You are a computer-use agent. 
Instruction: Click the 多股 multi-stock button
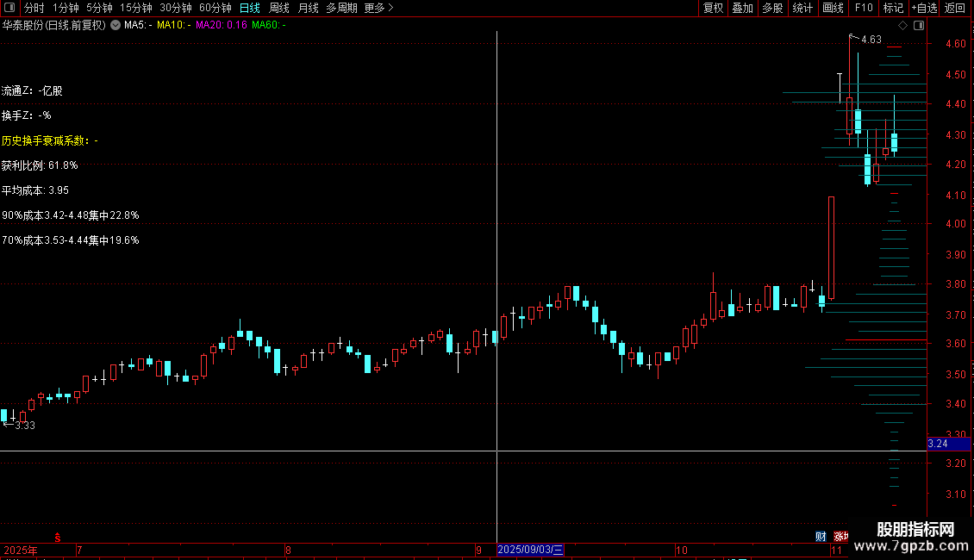[773, 8]
